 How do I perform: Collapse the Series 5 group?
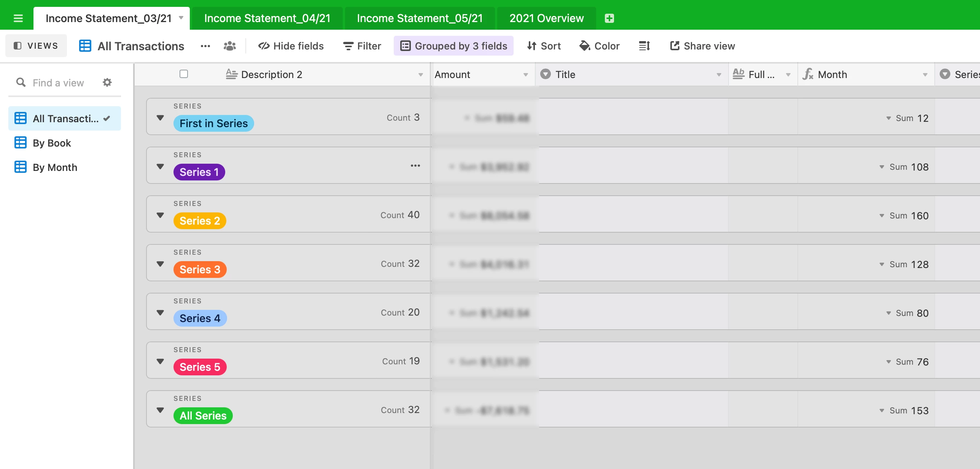[160, 361]
